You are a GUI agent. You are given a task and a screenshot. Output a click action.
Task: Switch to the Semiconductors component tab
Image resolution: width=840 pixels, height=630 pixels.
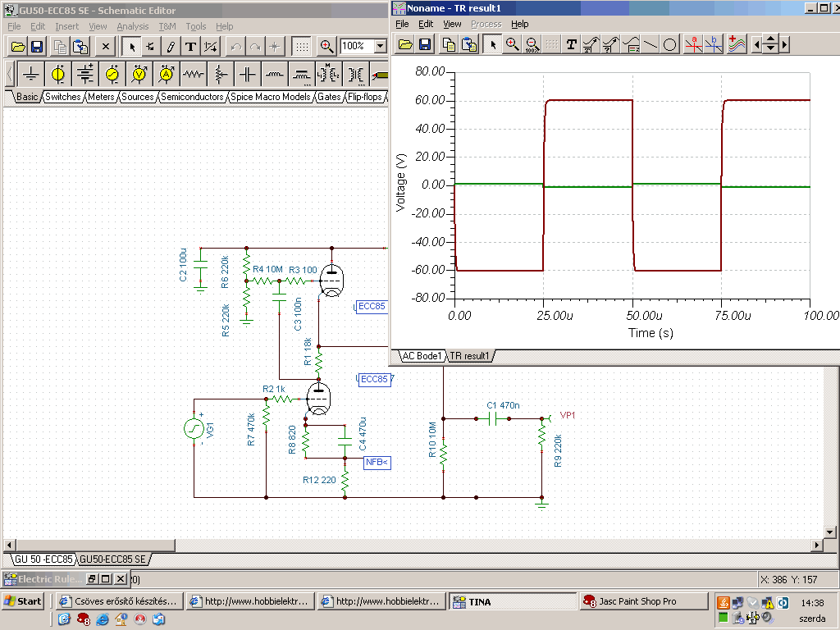(x=192, y=97)
